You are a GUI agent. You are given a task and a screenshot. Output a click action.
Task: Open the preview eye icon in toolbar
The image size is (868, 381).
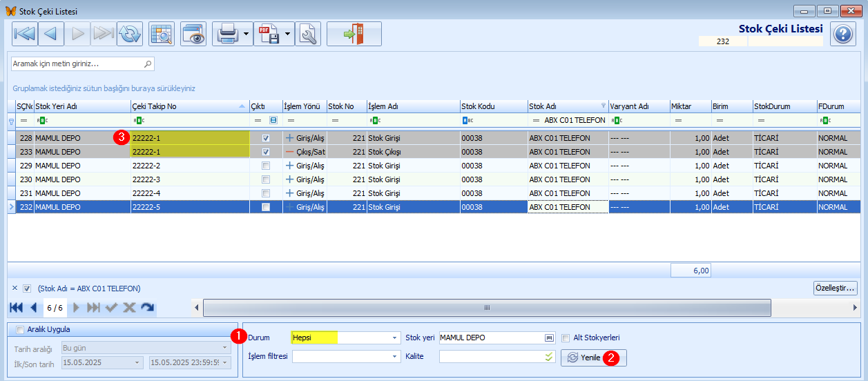(193, 34)
